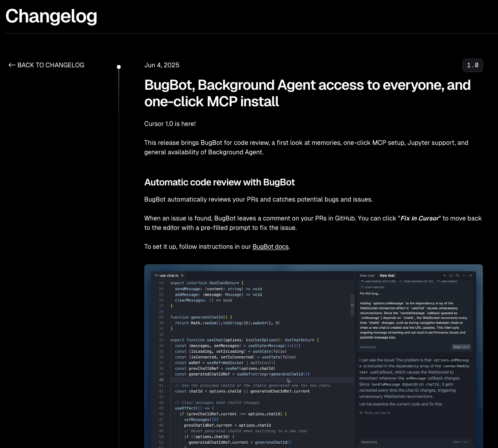The width and height of the screenshot is (498, 448).
Task: Select the use-chat.ts editor tab in the demo
Action: coord(169,276)
